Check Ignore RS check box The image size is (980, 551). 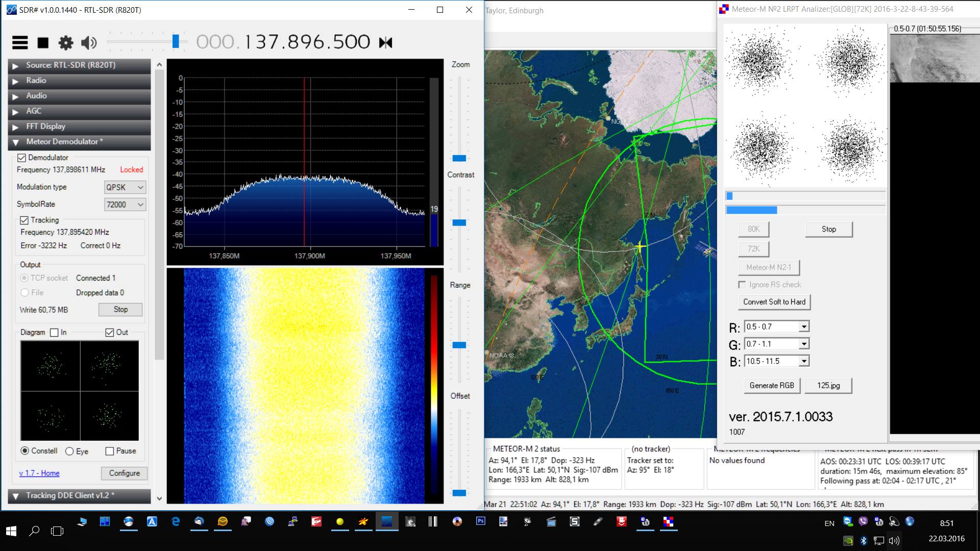742,285
